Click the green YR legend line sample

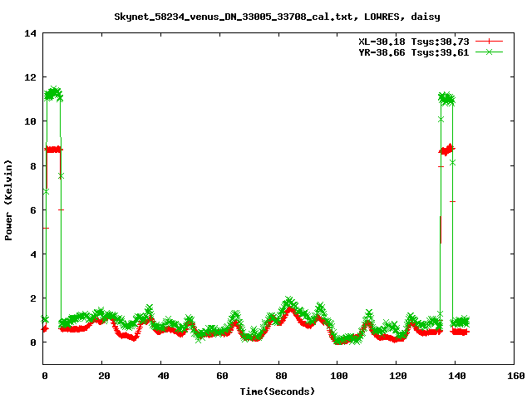pyautogui.click(x=489, y=52)
